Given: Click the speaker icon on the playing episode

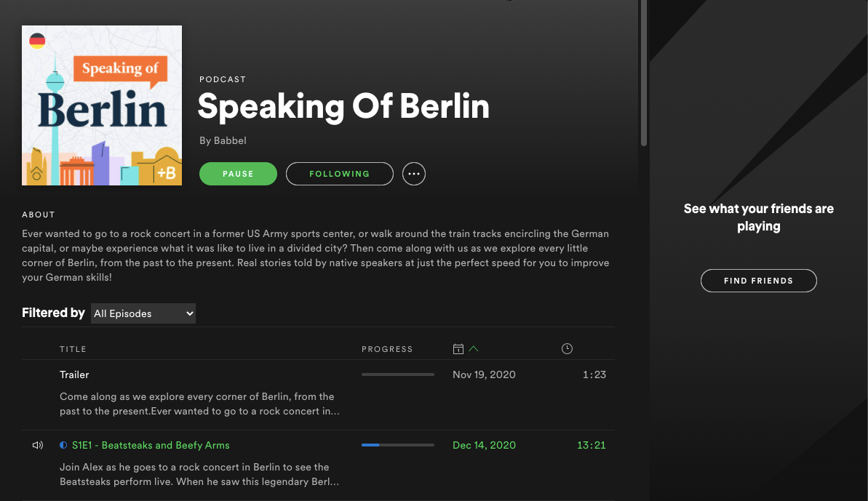Looking at the screenshot, I should point(38,445).
